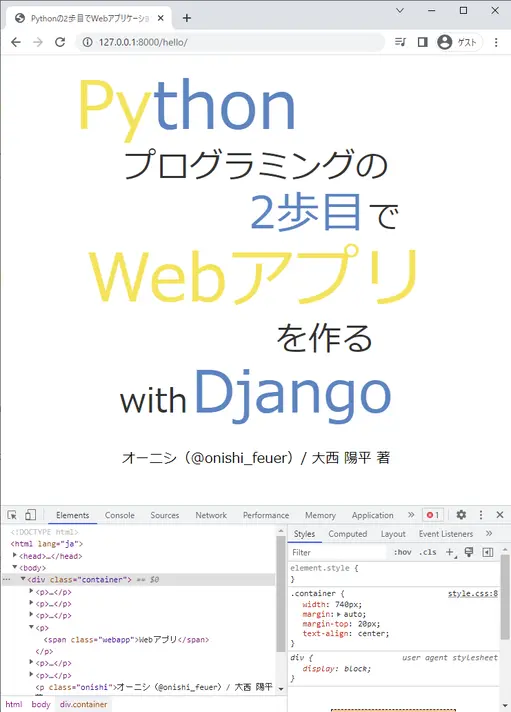Open DevTools customize three-dot menu

click(x=481, y=515)
